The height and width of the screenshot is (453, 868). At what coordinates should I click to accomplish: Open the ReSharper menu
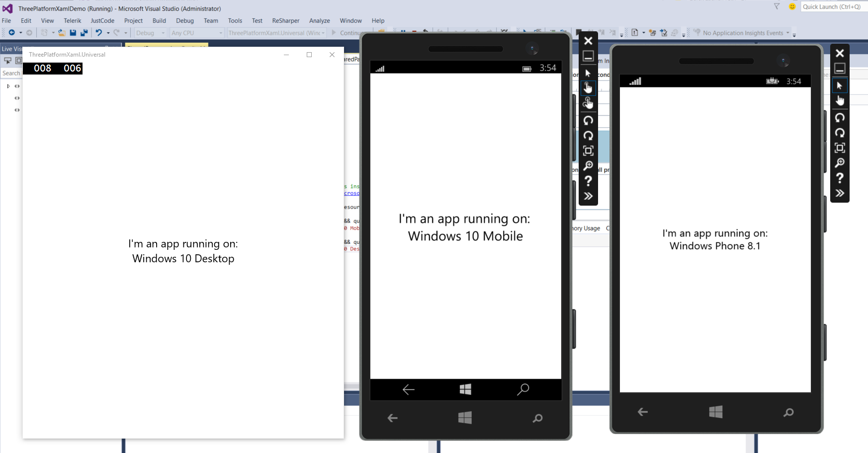point(285,20)
